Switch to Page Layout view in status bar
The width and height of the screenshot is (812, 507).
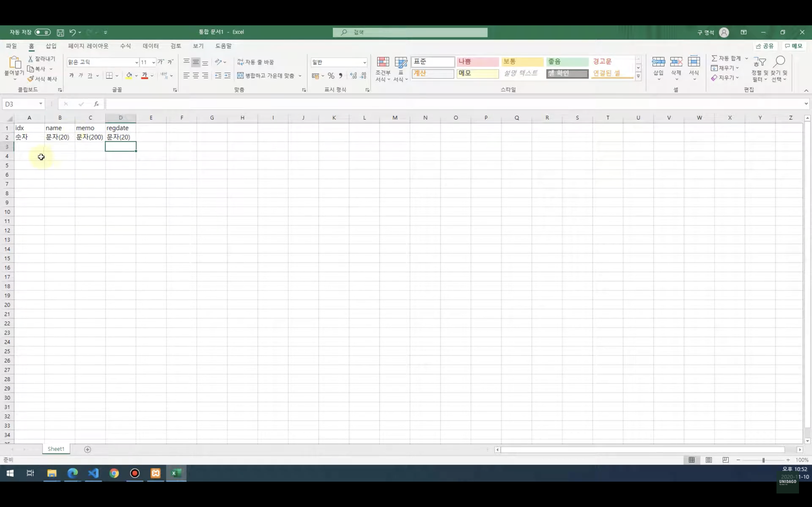pos(709,460)
